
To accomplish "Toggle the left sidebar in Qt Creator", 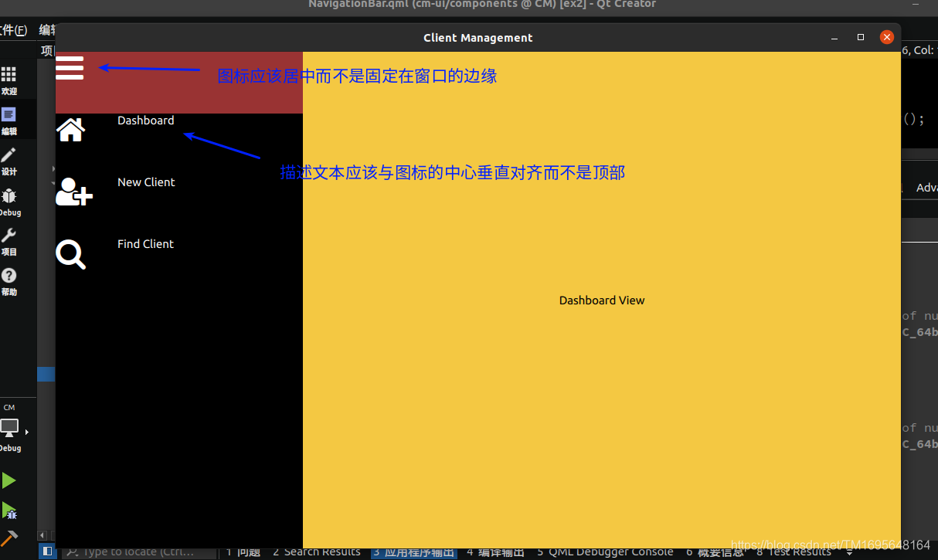I will point(48,552).
